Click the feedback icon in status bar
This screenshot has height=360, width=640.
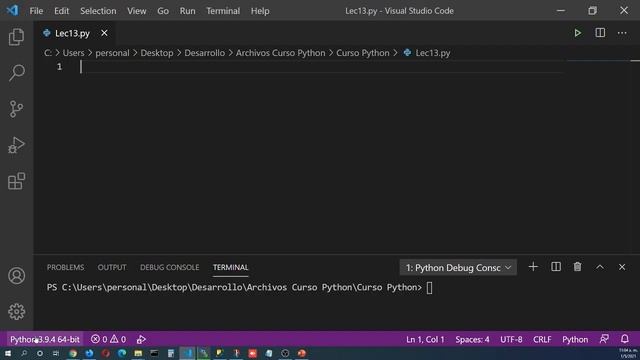(604, 339)
